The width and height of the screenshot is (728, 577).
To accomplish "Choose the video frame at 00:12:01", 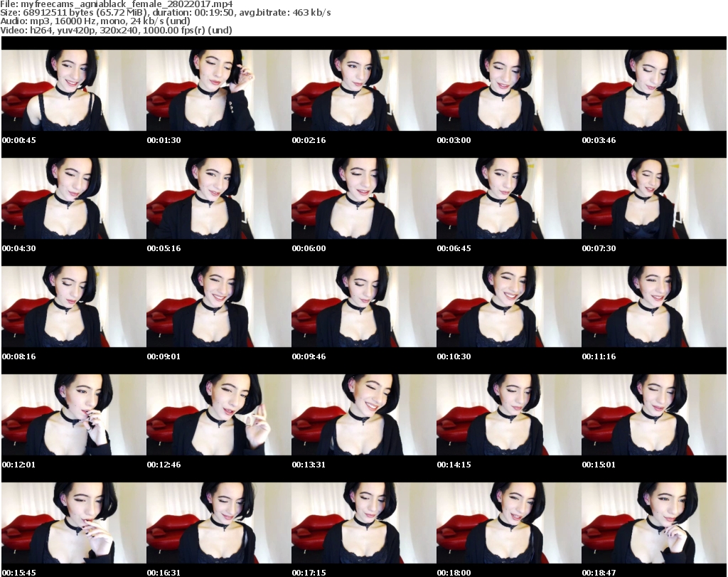I will [x=74, y=415].
